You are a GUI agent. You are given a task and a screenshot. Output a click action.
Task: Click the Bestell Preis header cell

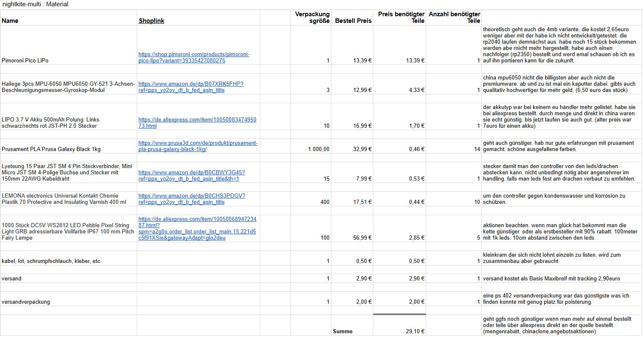(x=353, y=21)
